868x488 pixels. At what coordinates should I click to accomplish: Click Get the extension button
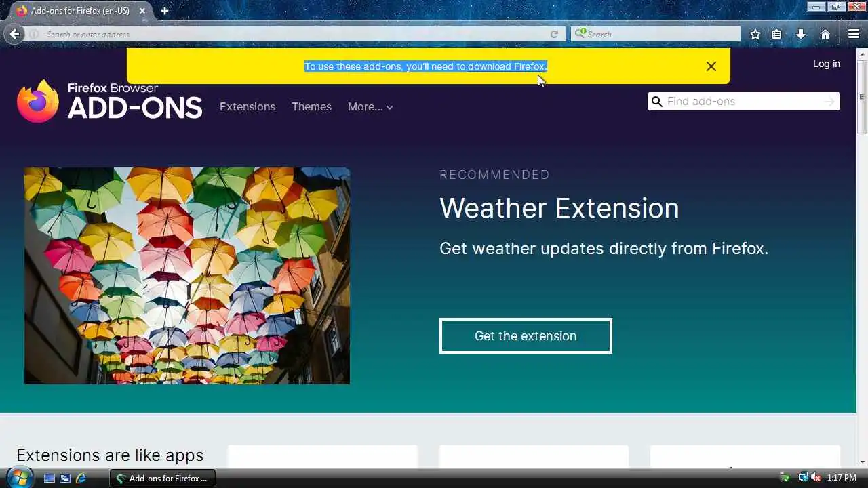click(526, 336)
